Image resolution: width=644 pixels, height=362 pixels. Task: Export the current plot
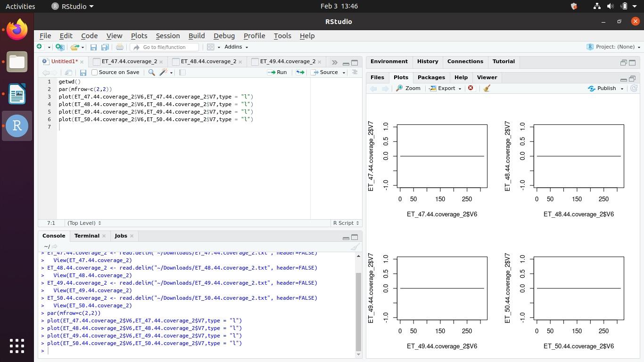click(444, 88)
